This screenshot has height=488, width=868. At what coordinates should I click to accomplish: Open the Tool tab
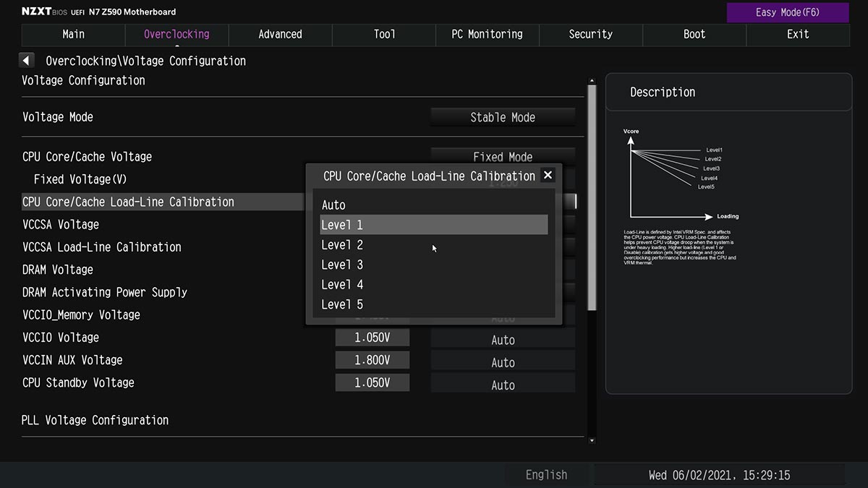[x=384, y=34]
